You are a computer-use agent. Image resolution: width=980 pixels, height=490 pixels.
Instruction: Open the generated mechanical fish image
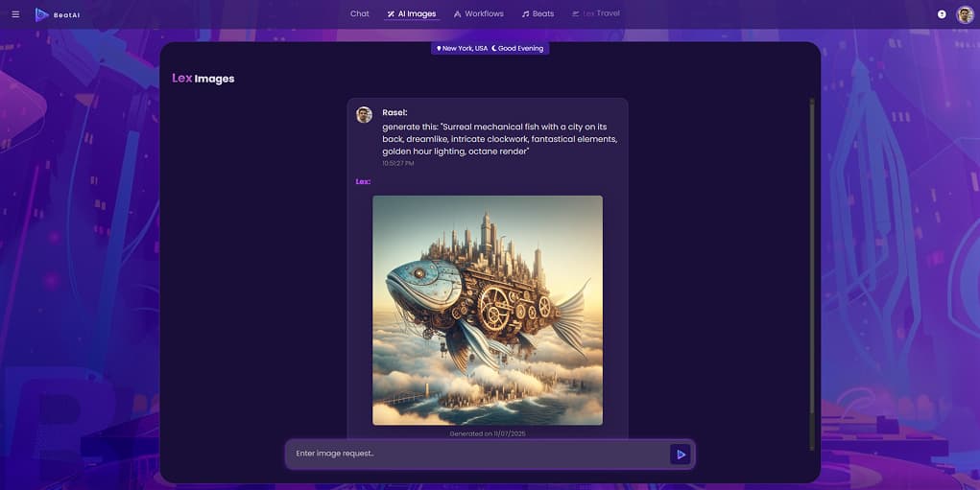coord(488,310)
